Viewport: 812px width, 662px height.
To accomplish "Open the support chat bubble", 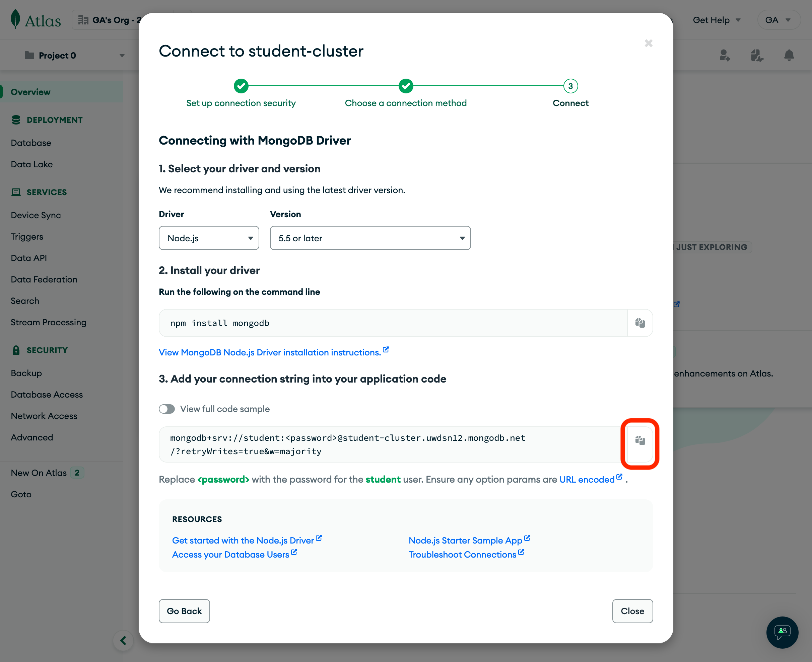I will point(782,632).
